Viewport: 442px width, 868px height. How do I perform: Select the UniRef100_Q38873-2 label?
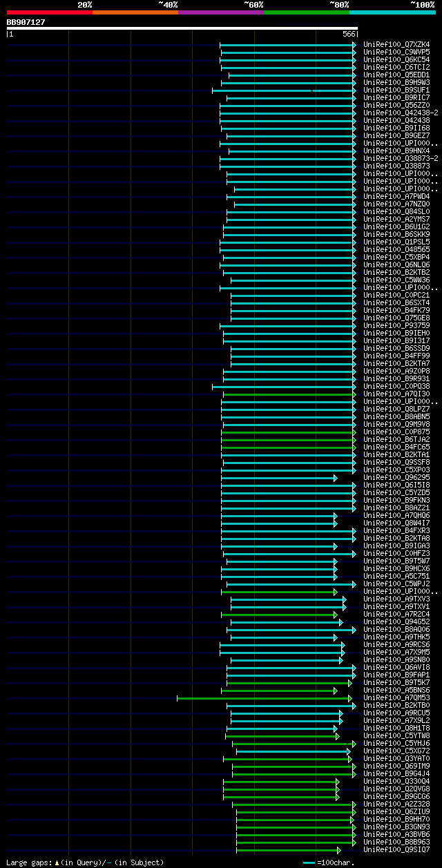pyautogui.click(x=401, y=159)
